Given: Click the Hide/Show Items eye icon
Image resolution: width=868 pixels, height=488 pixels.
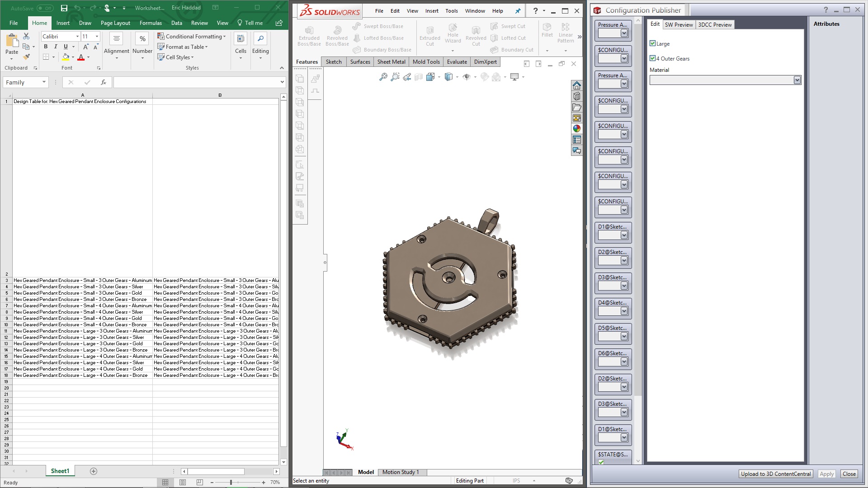Looking at the screenshot, I should [x=467, y=77].
